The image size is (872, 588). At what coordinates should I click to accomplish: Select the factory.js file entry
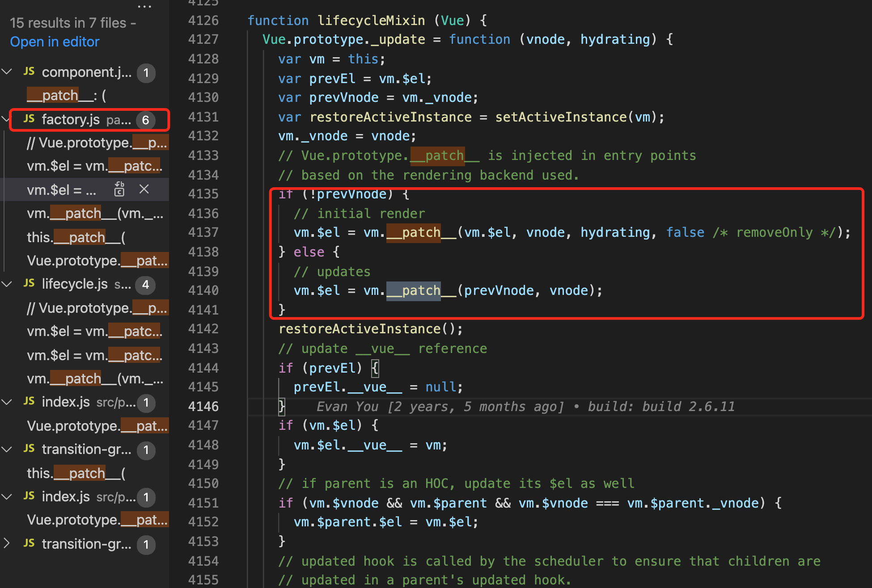click(x=72, y=119)
